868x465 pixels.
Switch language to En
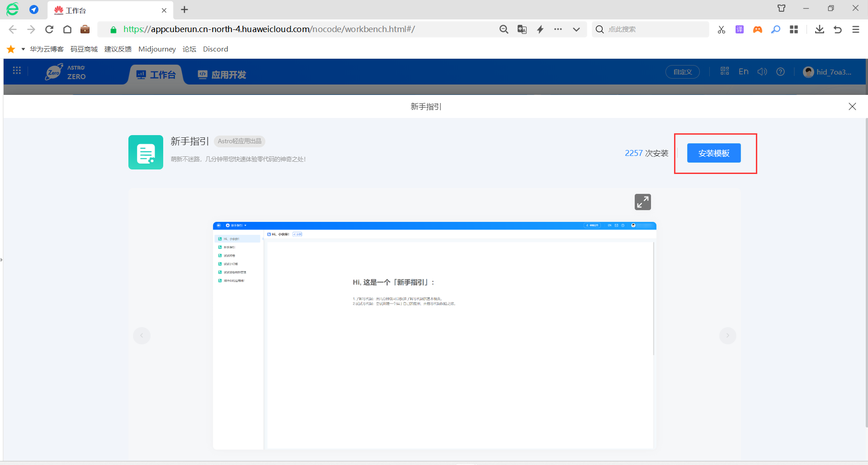pos(743,71)
